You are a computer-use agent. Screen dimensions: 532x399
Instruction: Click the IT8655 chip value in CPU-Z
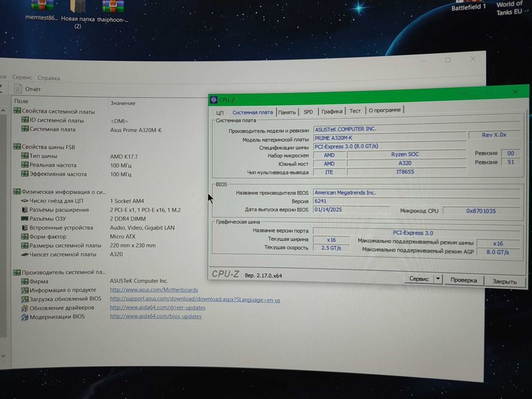405,172
